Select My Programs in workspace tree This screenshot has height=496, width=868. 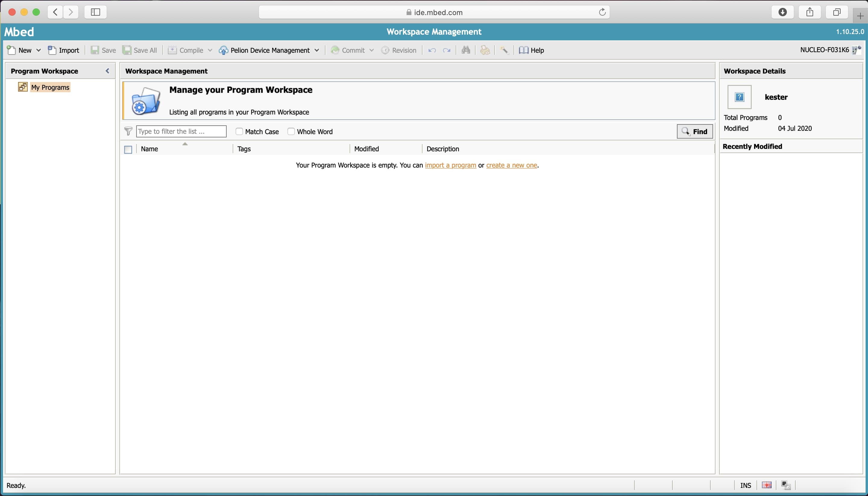pyautogui.click(x=50, y=87)
